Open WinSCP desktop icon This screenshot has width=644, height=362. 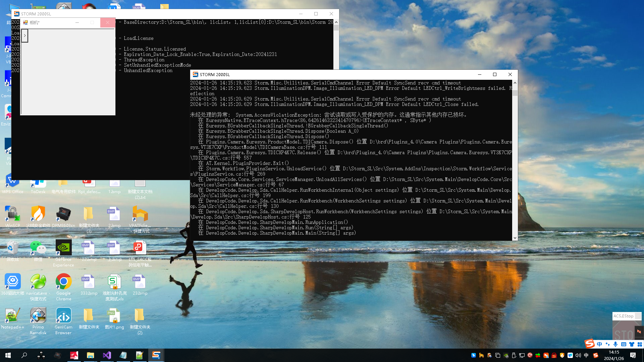tap(13, 217)
